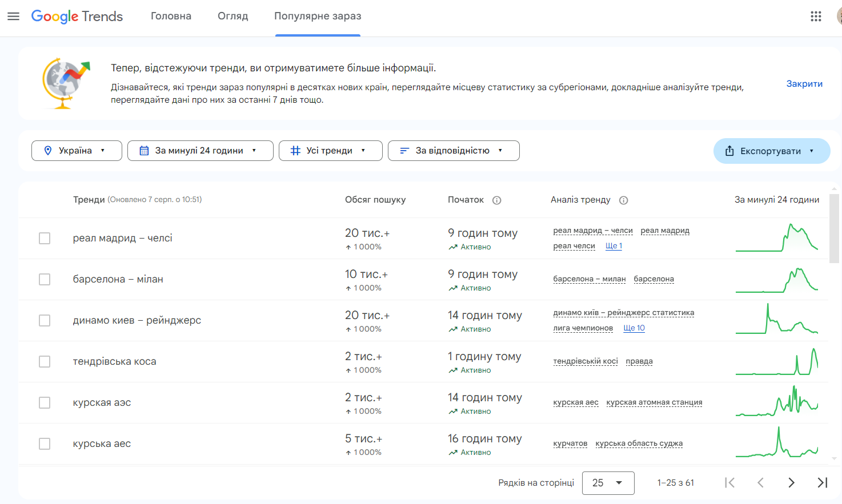
Task: Check the row for "курская аэс"
Action: (45, 402)
